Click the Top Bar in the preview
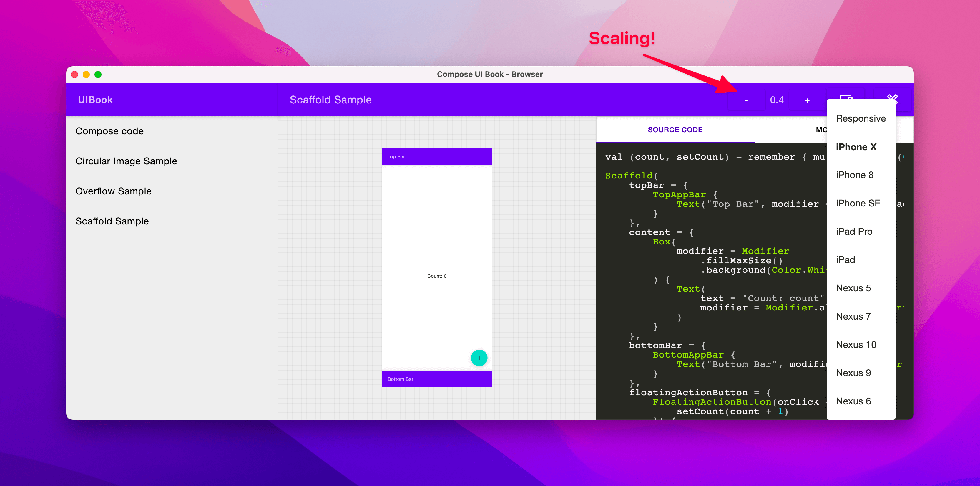Image resolution: width=980 pixels, height=486 pixels. [437, 156]
